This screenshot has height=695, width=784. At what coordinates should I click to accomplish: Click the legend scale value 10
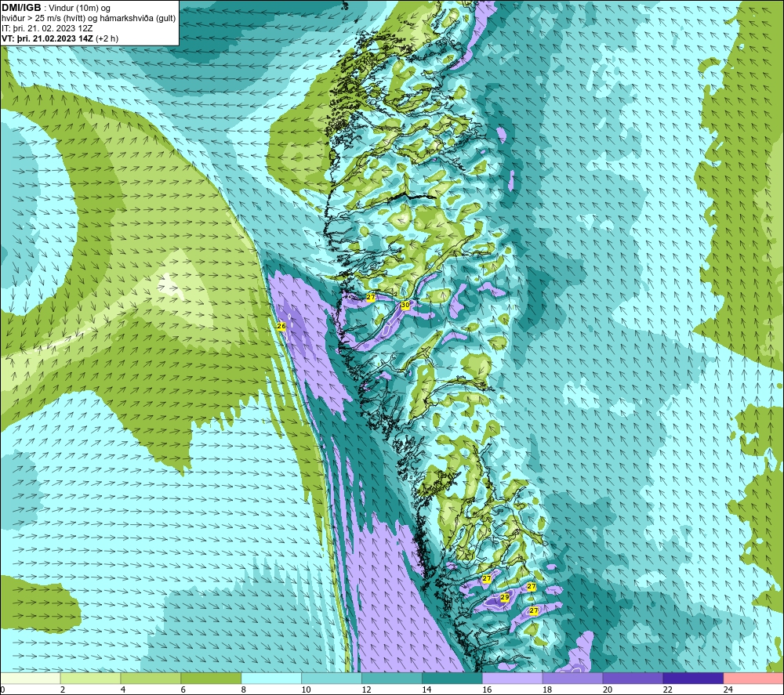point(306,690)
